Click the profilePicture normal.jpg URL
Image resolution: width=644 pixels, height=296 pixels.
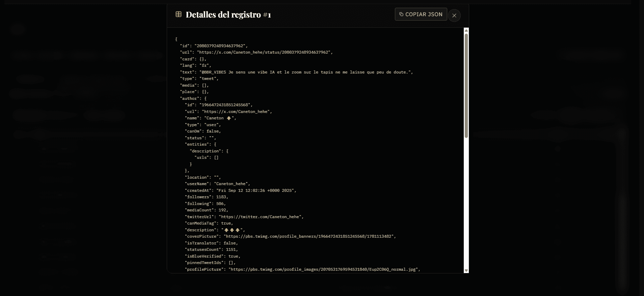[323, 269]
